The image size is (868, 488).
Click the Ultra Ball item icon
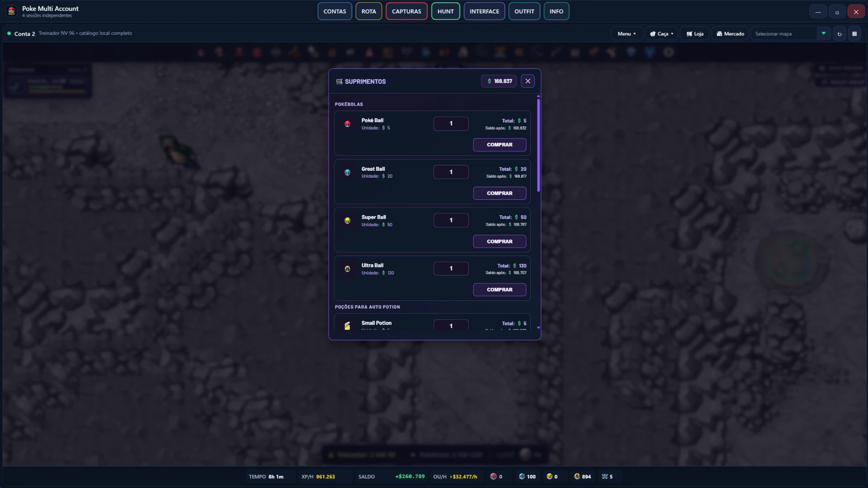coord(347,269)
